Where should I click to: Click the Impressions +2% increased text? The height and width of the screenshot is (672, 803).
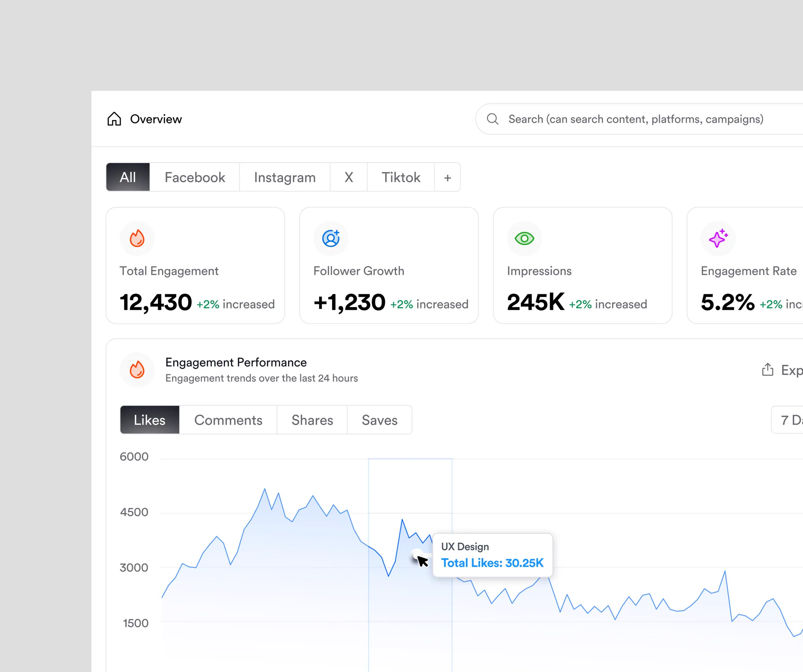(x=608, y=304)
